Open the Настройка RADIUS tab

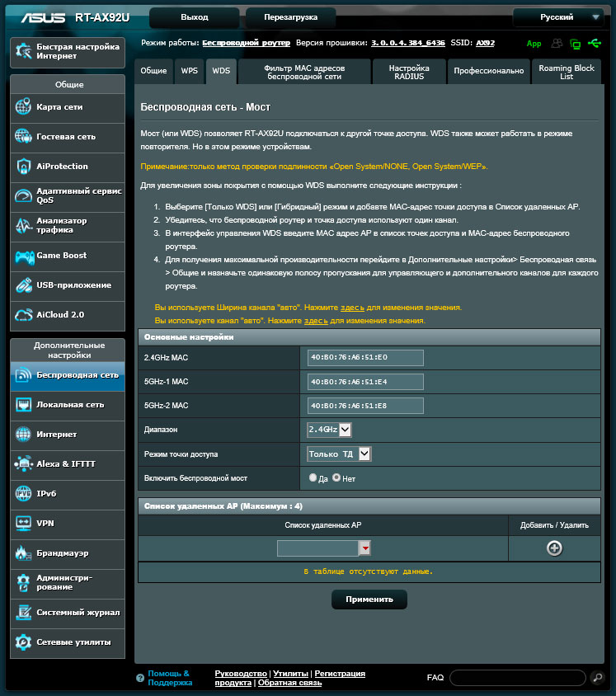point(409,72)
